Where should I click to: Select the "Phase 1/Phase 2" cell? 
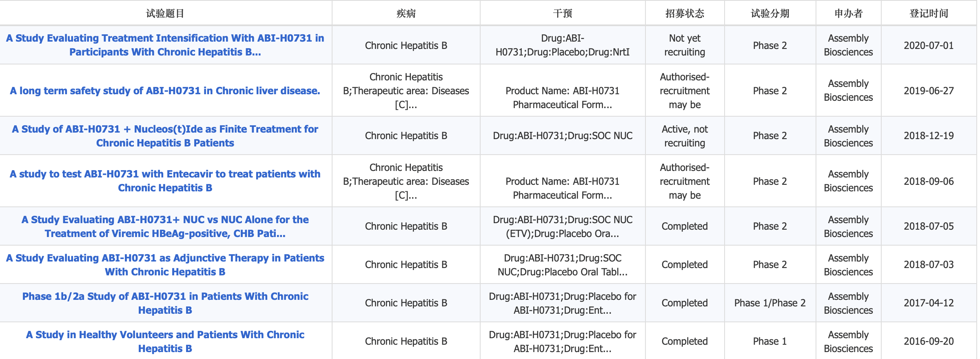coord(770,303)
